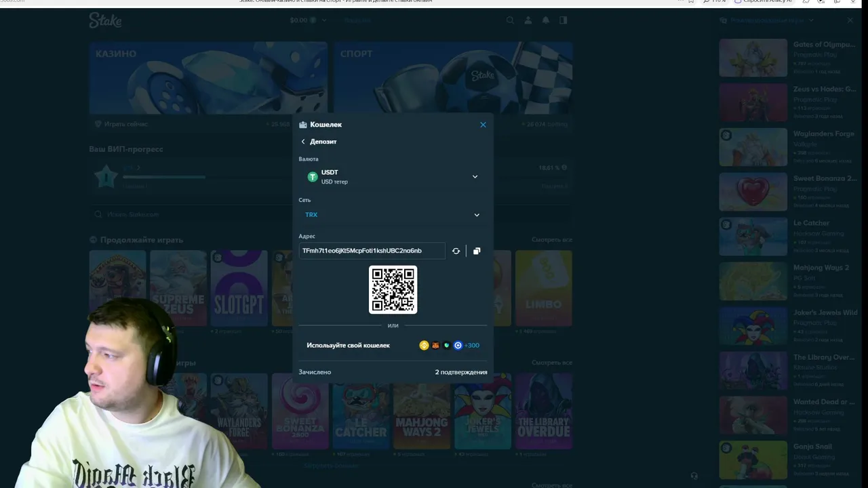
Task: Open Joker's Jewels Wild in the sidebar
Action: pos(788,326)
